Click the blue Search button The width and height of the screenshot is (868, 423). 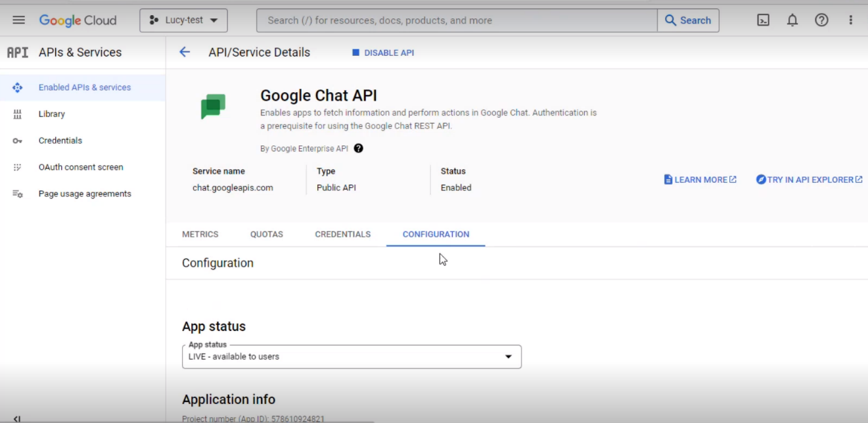click(688, 20)
